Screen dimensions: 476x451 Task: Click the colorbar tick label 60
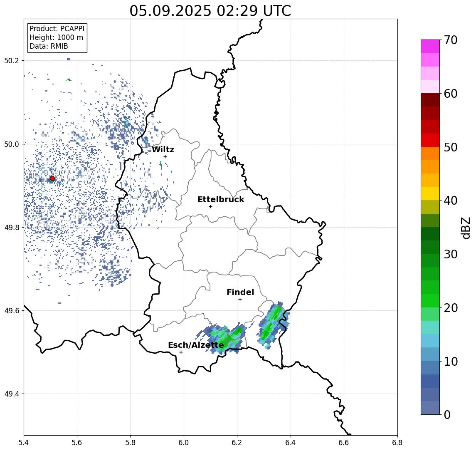pyautogui.click(x=451, y=94)
